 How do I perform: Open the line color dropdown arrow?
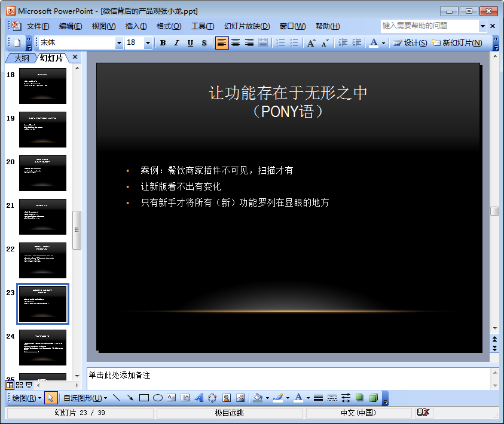(288, 398)
